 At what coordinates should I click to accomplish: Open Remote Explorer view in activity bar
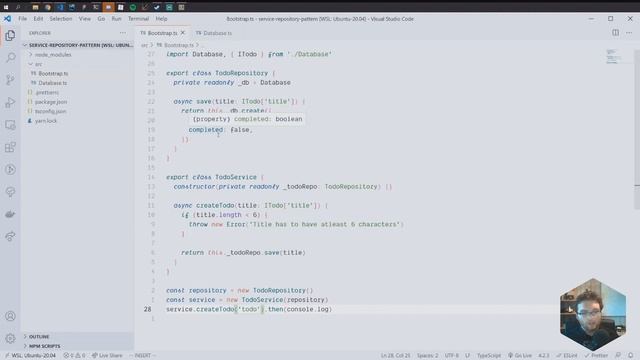(x=10, y=125)
